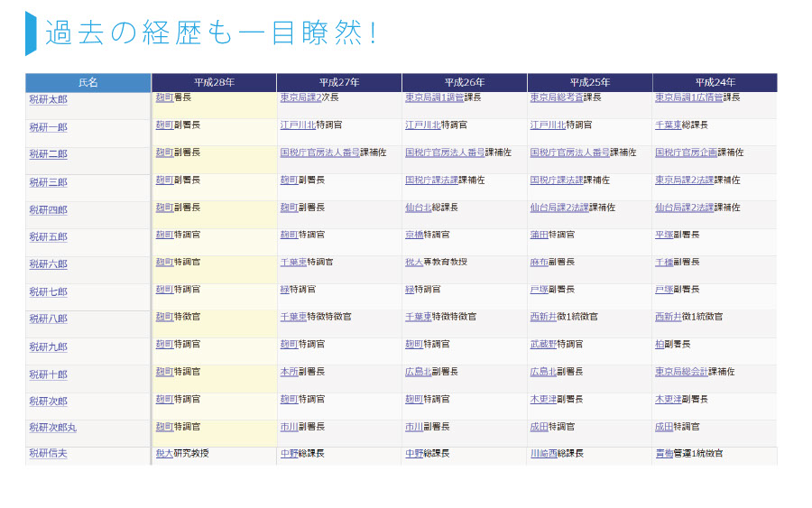
Task: Click 成田 link in the 平成24年 column
Action: 664,427
